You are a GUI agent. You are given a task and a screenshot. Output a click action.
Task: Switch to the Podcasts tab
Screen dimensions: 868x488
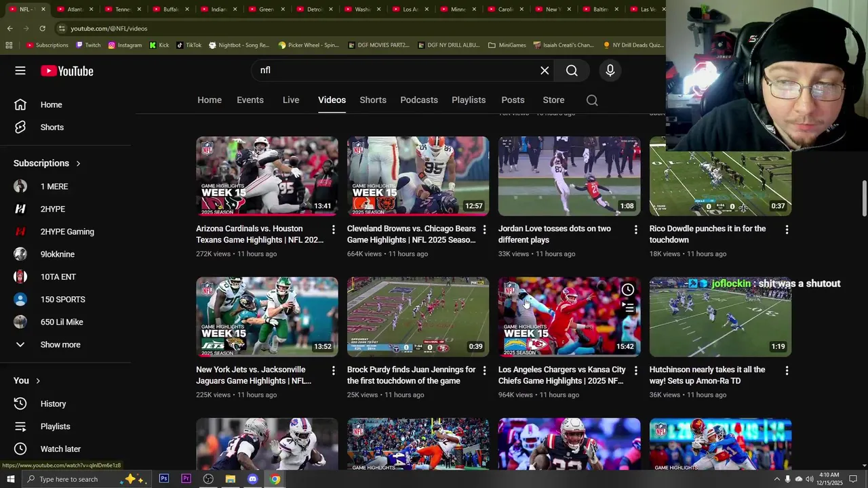419,100
